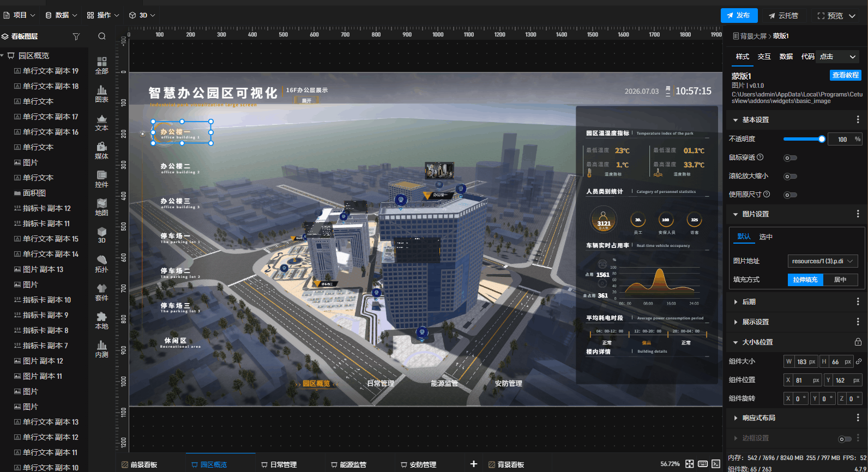The image size is (868, 472).
Task: Collapse the 园区概览 layer tree
Action: [3, 56]
